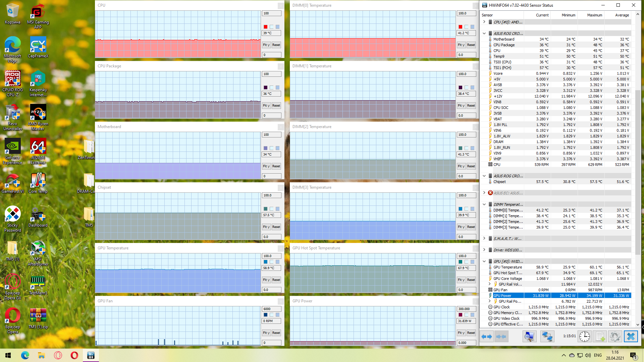Viewport: 644px width, 362px height.
Task: Click the Windows Start button
Action: click(x=8, y=355)
